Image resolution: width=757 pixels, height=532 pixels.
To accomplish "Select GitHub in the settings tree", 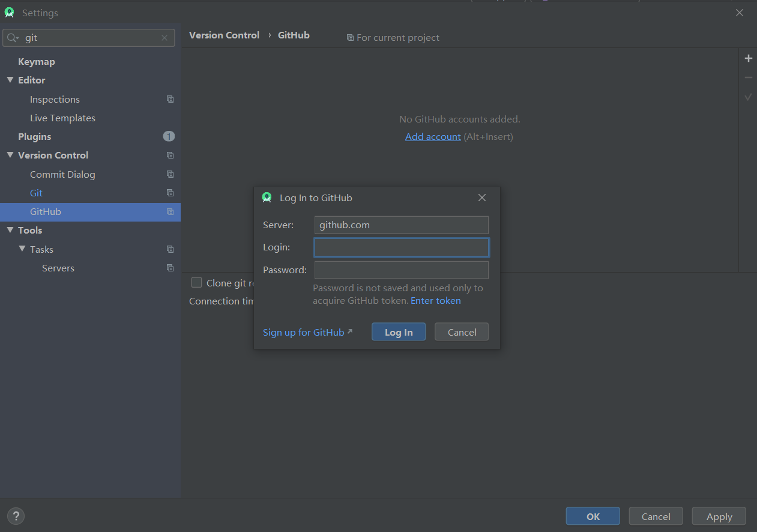I will tap(46, 212).
